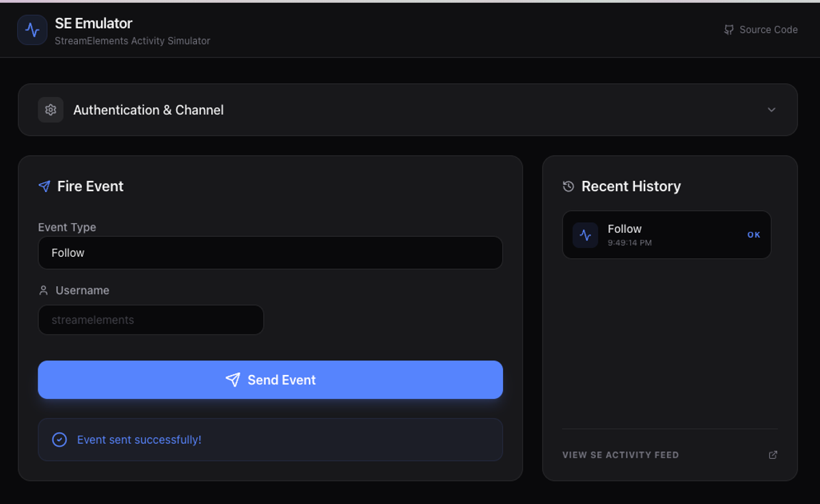Click the OK status on Follow history entry

click(754, 235)
